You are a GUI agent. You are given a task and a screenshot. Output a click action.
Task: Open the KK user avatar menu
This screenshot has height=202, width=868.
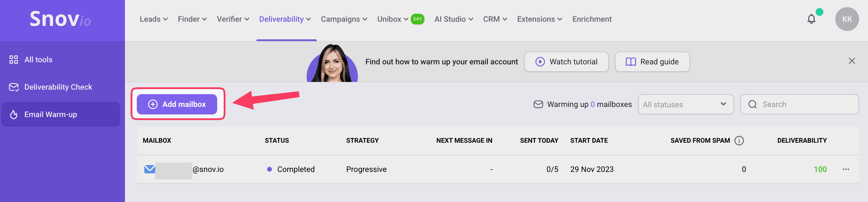(x=847, y=19)
